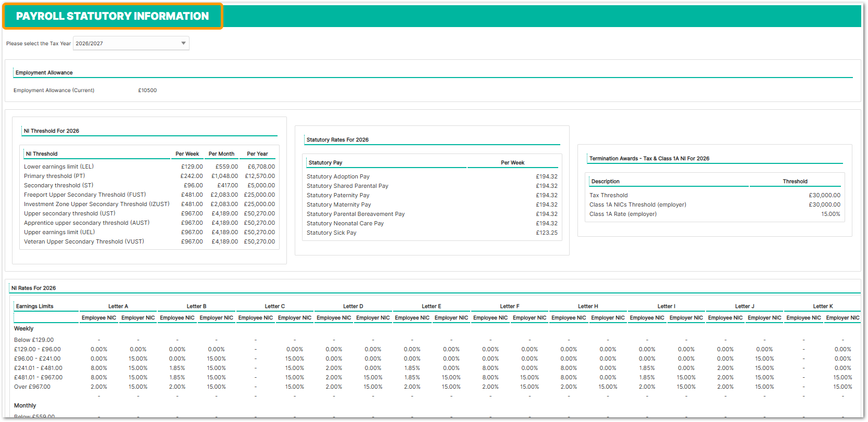Select the Class 1A Rate (employer) row
Viewport: 868px width, 422px height.
pyautogui.click(x=623, y=214)
